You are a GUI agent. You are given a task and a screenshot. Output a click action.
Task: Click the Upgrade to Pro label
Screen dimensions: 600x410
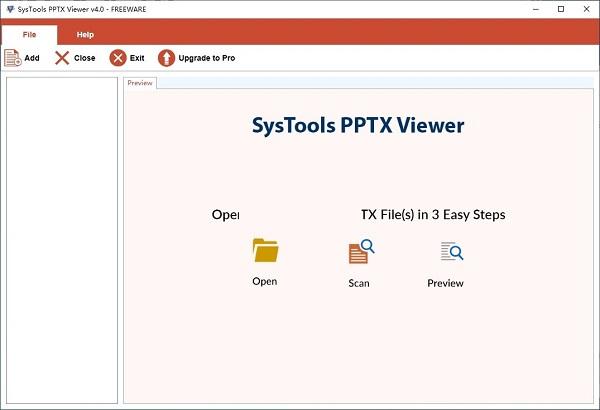(207, 58)
